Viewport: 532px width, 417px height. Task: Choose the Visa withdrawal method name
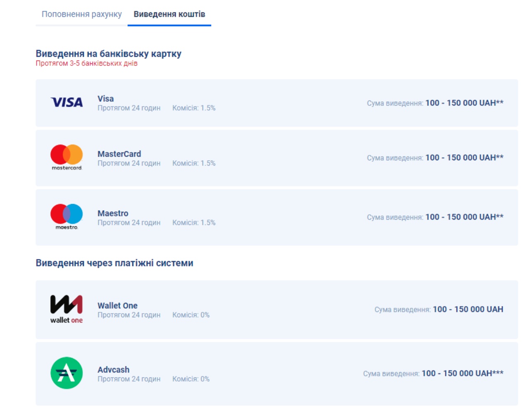106,98
